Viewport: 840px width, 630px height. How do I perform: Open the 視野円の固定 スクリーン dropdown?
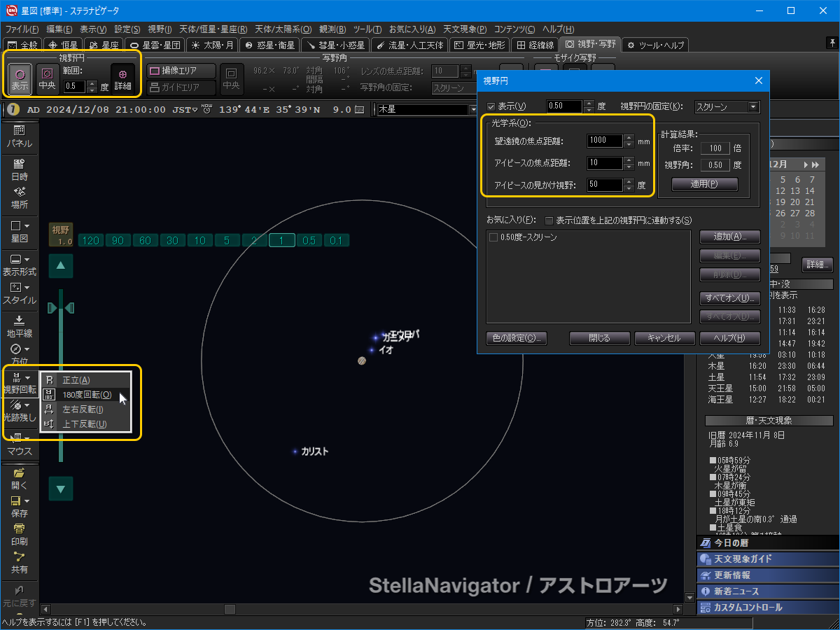point(727,107)
